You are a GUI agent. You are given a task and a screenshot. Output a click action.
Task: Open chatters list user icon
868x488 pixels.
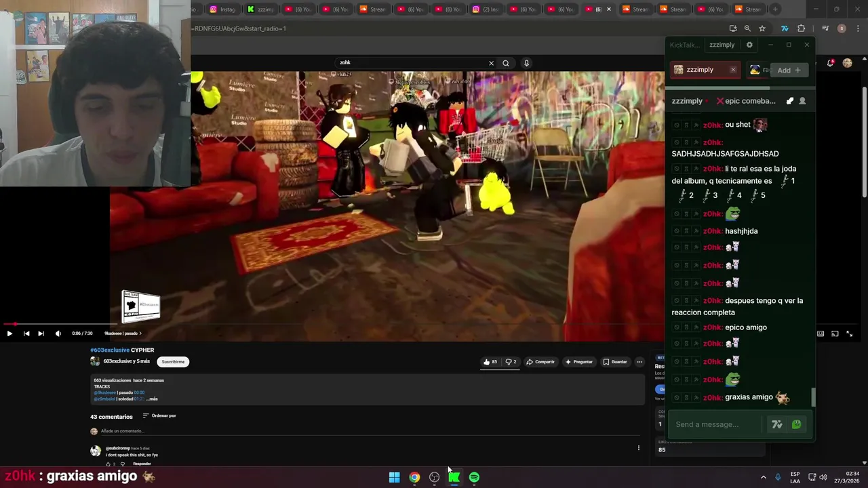coord(802,101)
